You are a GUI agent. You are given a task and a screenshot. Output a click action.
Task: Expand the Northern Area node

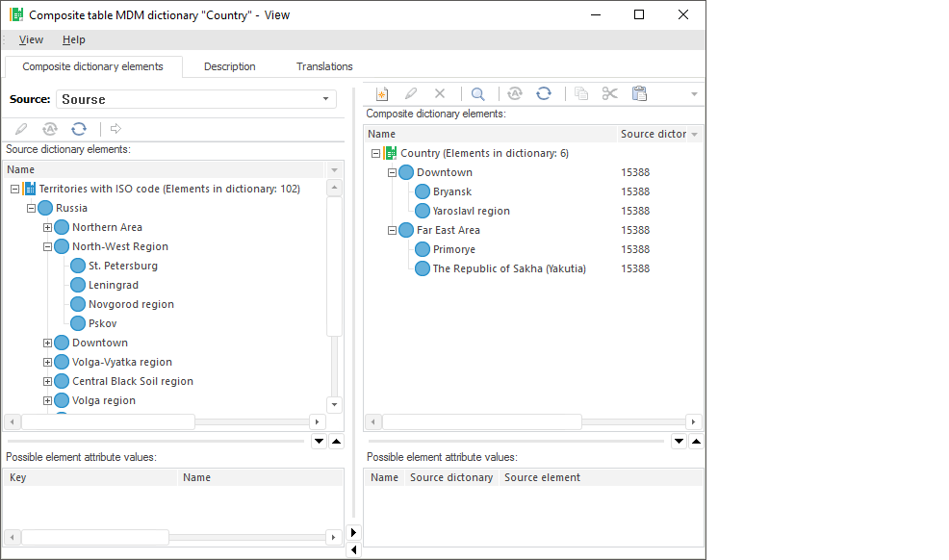[x=48, y=228]
